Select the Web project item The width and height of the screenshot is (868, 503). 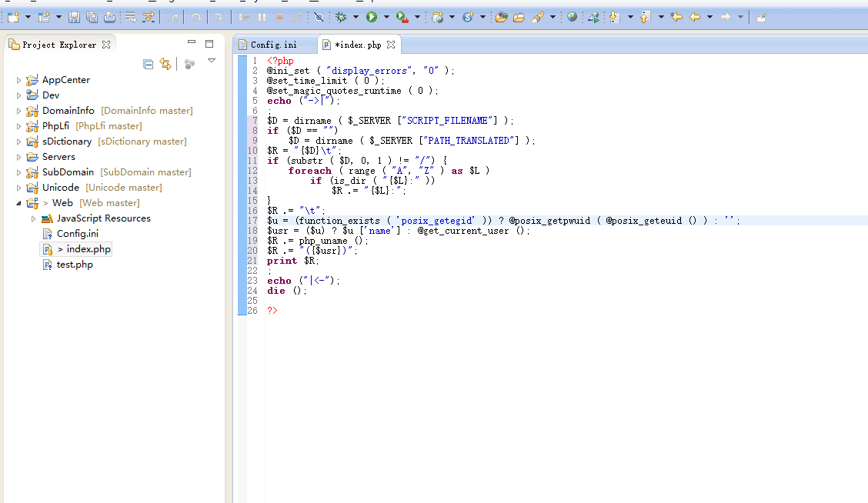pos(83,203)
